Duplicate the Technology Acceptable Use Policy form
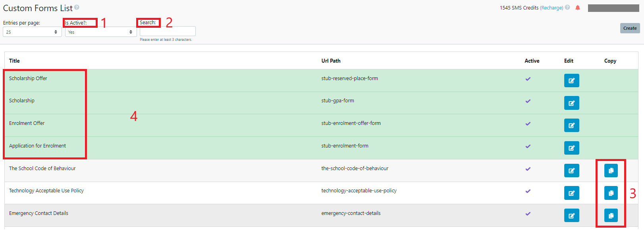Screen dimensions: 644x230 point(611,193)
